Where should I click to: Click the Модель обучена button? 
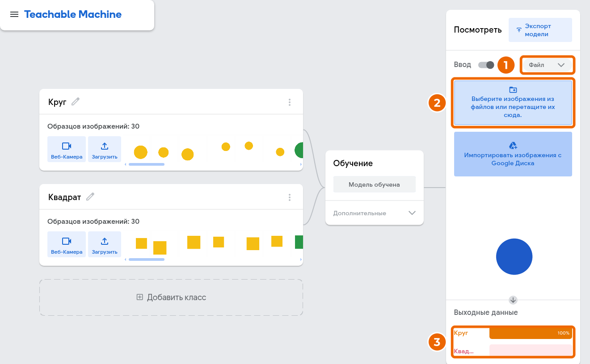click(375, 184)
